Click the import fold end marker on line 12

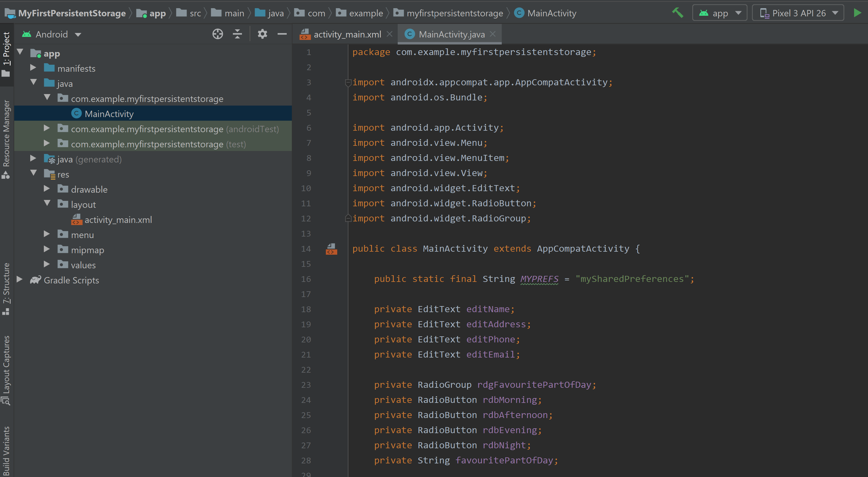348,218
